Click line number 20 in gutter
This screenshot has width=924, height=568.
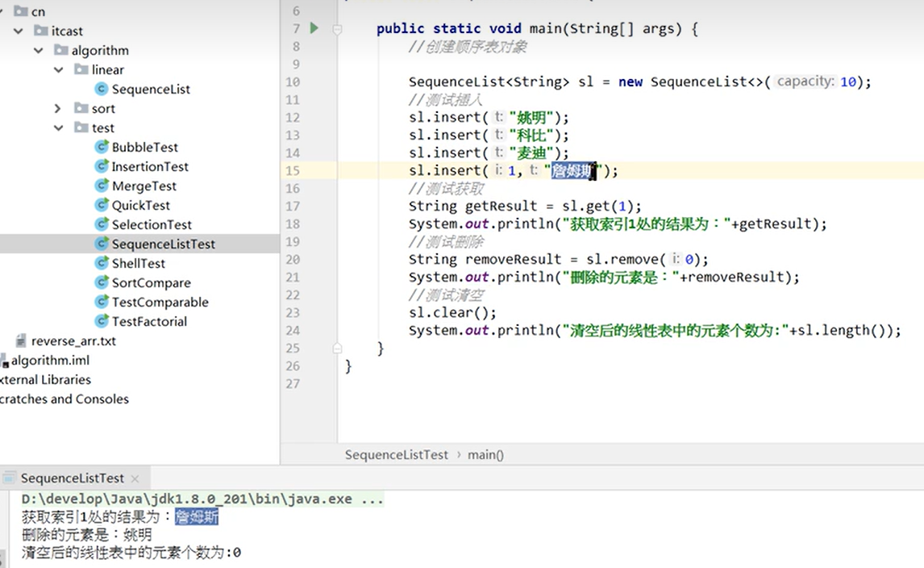point(293,260)
